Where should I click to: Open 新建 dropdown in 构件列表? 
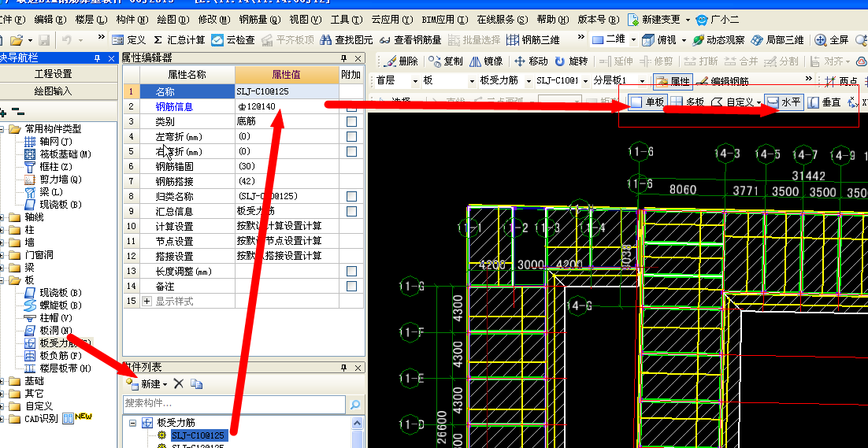click(165, 384)
